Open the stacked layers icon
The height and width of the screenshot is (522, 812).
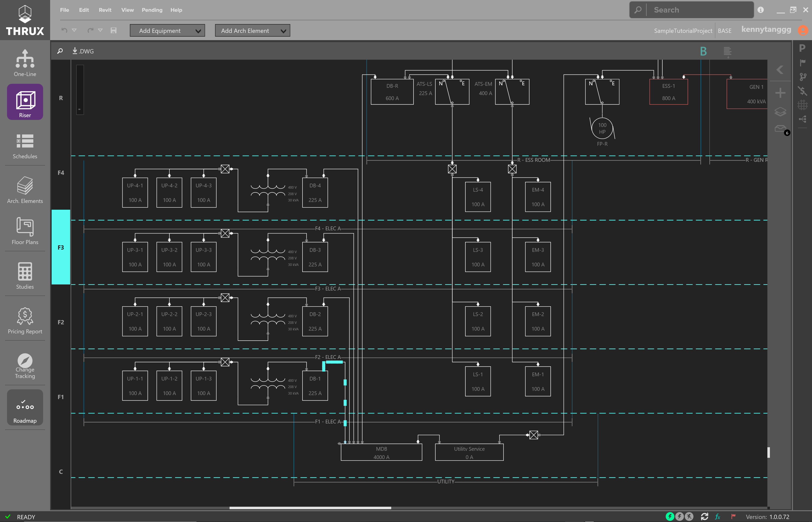[780, 112]
